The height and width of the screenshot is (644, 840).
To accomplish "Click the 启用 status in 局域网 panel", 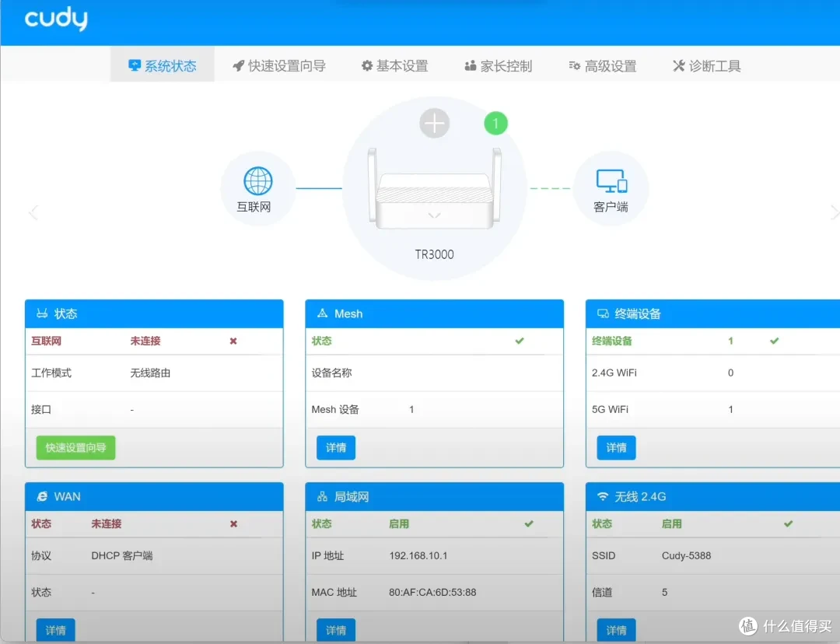I will pyautogui.click(x=398, y=523).
